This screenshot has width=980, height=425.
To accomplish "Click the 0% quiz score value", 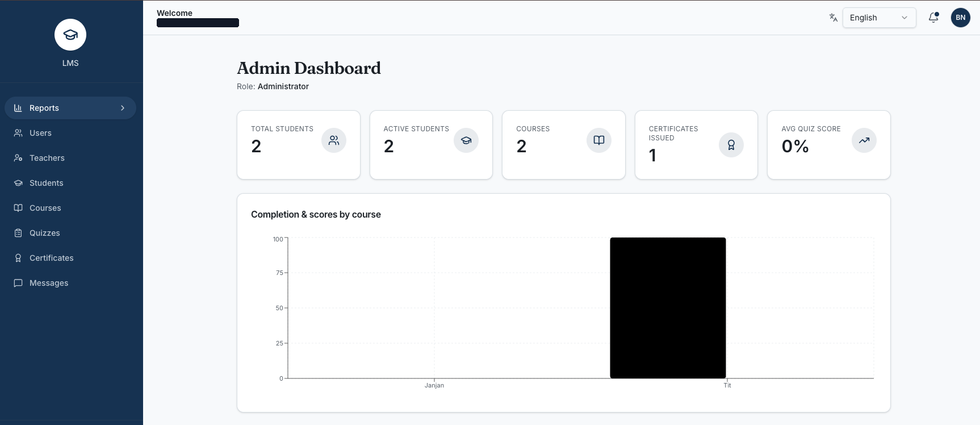I will click(795, 147).
